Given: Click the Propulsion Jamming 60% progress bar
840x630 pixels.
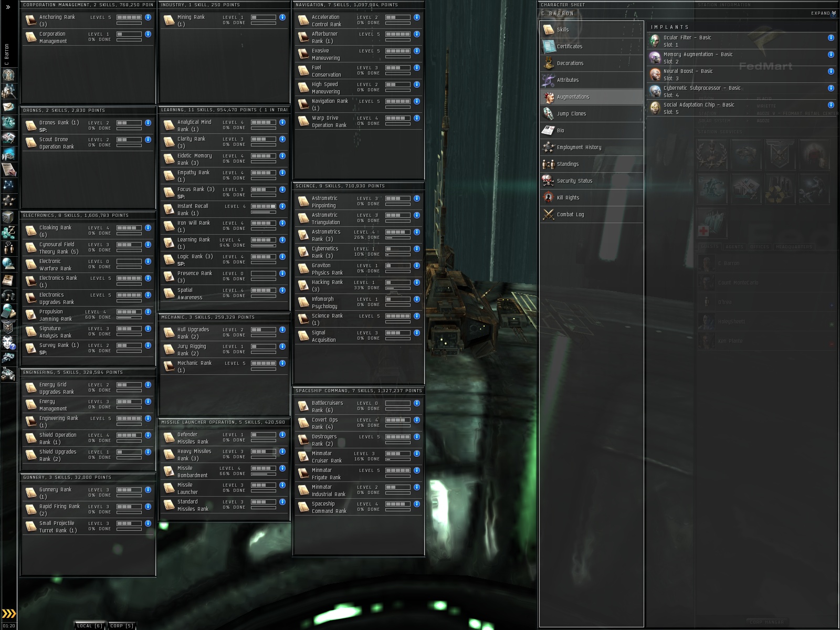Looking at the screenshot, I should (x=129, y=318).
